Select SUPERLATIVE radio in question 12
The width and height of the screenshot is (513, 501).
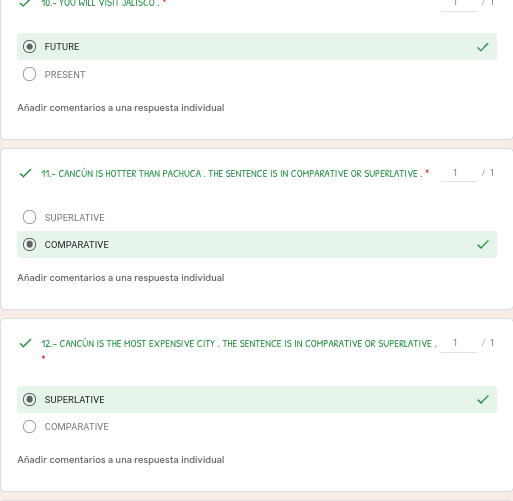29,399
